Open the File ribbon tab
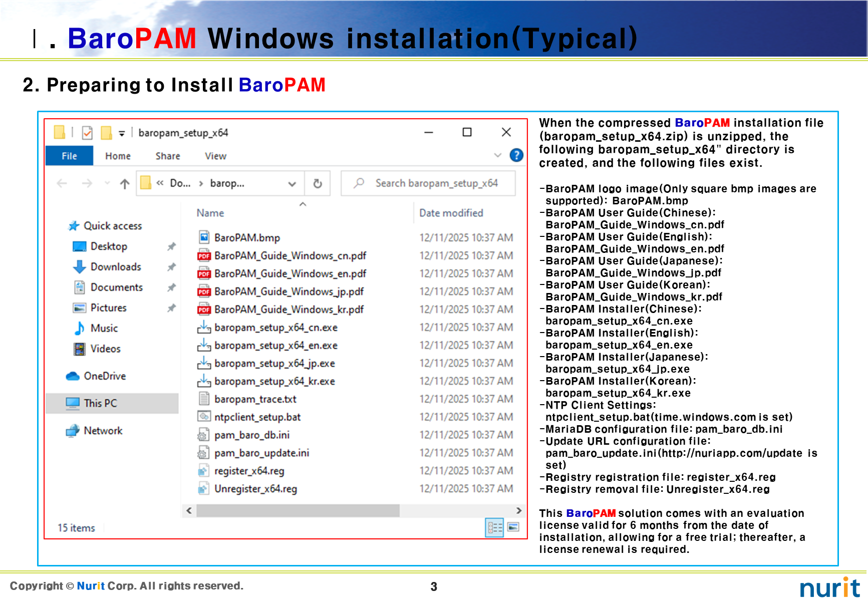868x601 pixels. tap(69, 156)
